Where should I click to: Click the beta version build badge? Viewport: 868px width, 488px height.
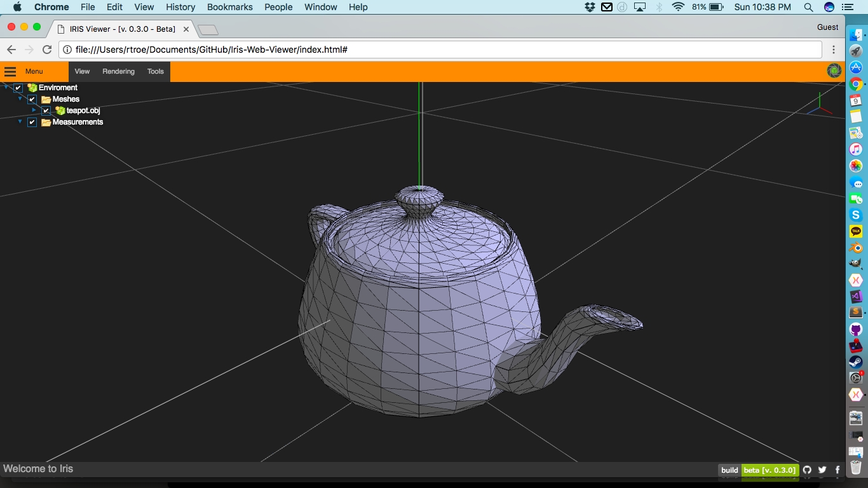click(x=769, y=470)
